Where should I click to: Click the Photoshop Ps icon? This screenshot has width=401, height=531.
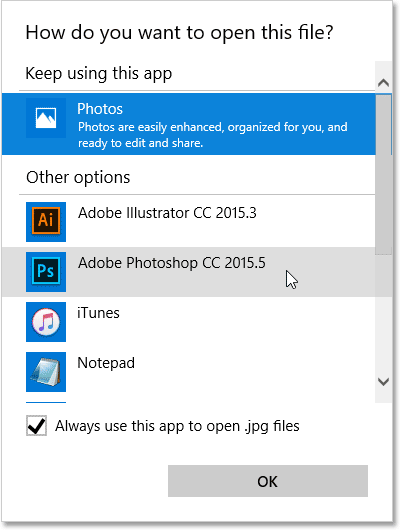tap(46, 272)
